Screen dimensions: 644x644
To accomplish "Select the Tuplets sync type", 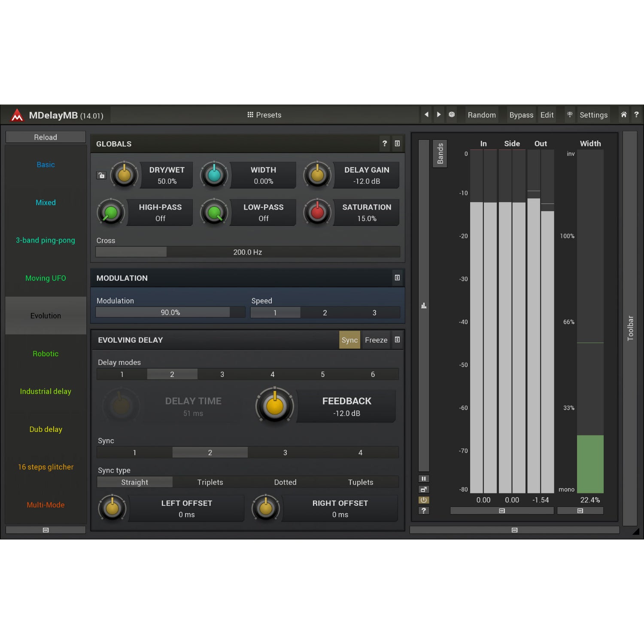I will (x=361, y=482).
